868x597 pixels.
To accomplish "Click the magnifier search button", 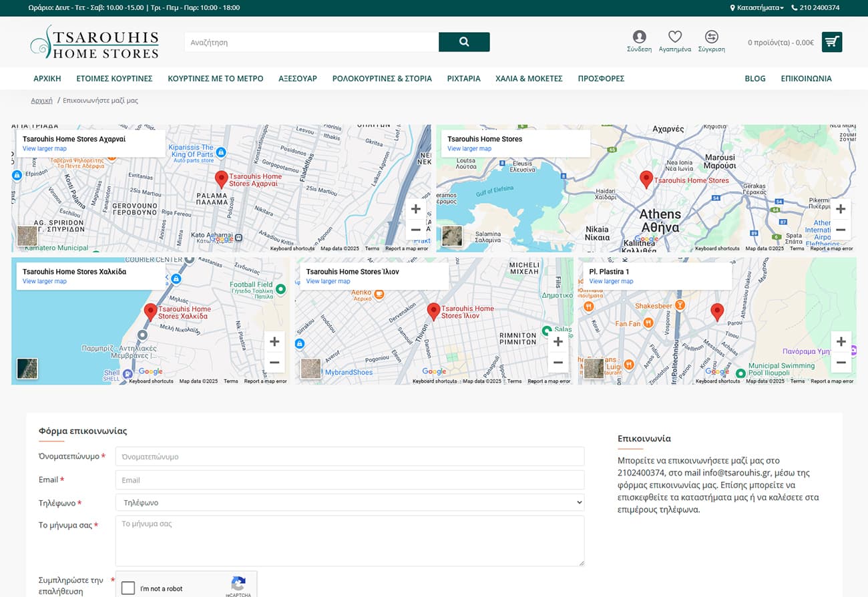I will tap(464, 42).
